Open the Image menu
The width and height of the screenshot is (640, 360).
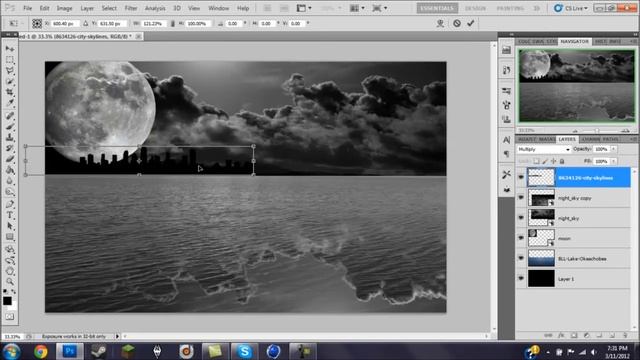(64, 8)
